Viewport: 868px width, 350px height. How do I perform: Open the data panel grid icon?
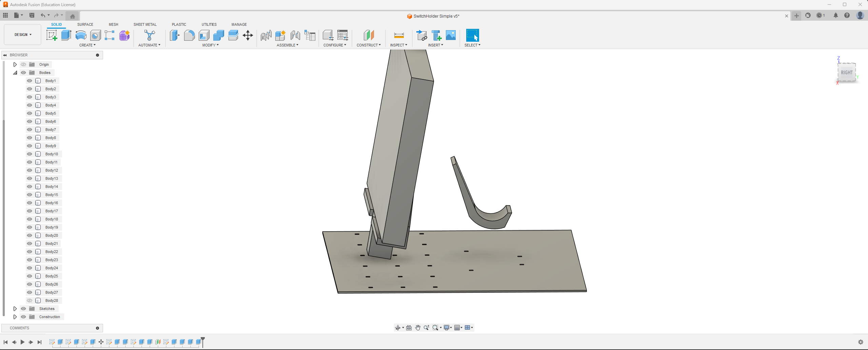click(5, 15)
